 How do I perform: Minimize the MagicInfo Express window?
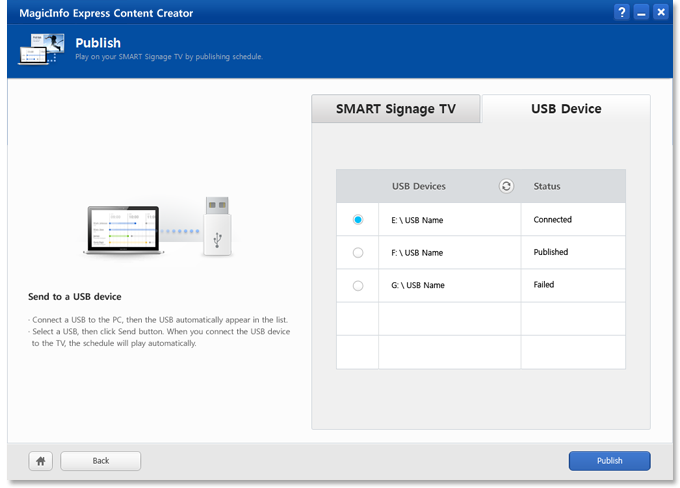point(641,12)
